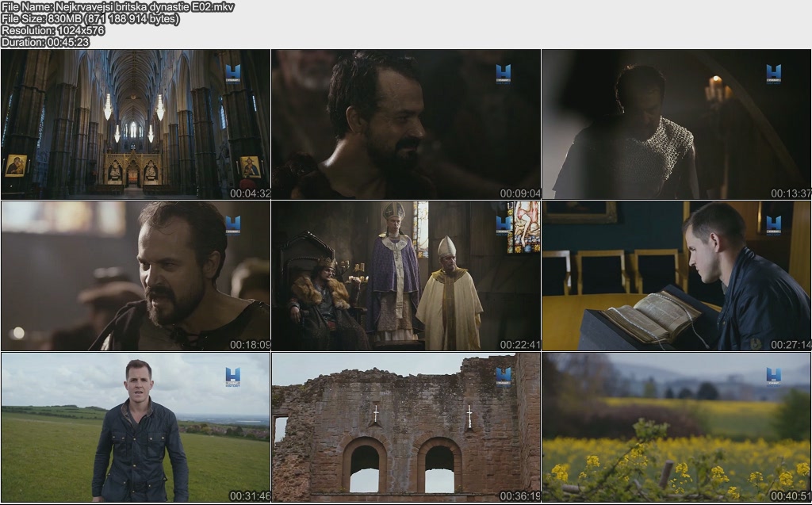Click the 00:22:41 timestamp label
This screenshot has height=505, width=812.
[520, 345]
